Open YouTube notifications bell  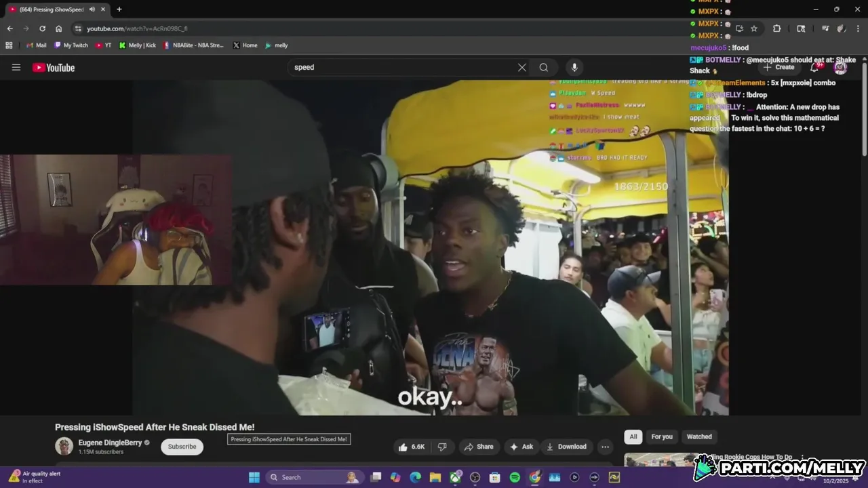coord(814,67)
